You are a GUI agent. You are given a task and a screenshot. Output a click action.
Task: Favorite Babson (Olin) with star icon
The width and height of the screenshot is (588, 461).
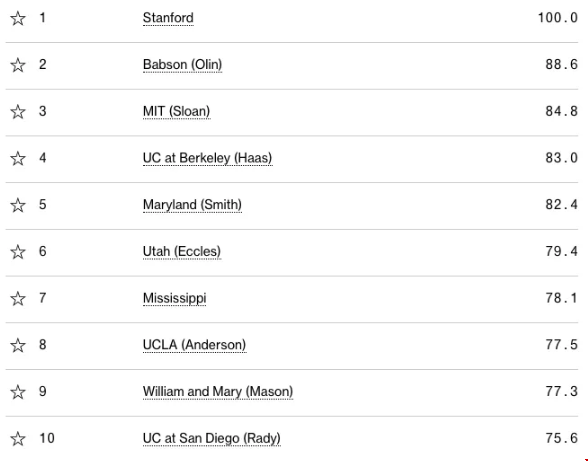(18, 65)
